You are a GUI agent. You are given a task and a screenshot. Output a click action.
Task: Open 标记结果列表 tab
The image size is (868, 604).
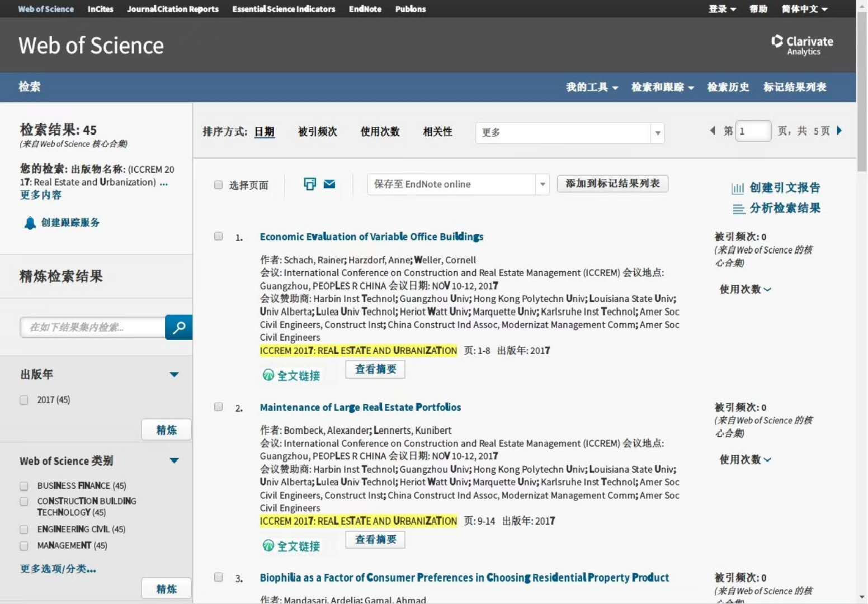click(x=795, y=87)
